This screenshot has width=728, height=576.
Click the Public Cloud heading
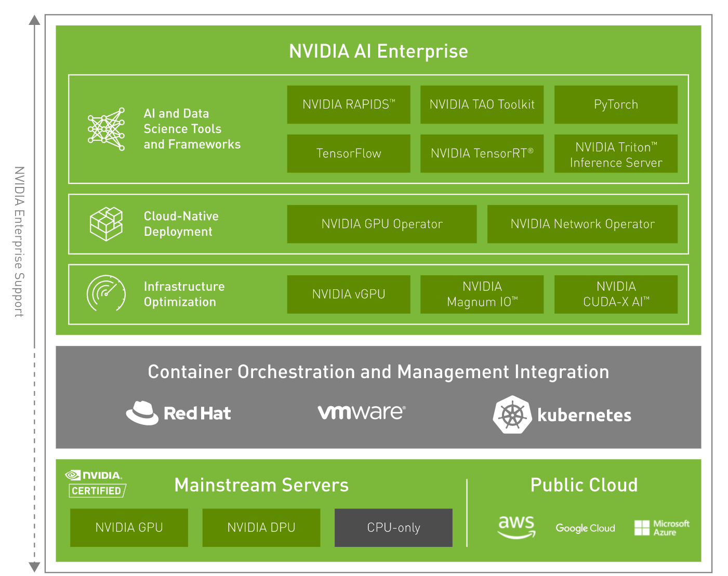point(584,485)
